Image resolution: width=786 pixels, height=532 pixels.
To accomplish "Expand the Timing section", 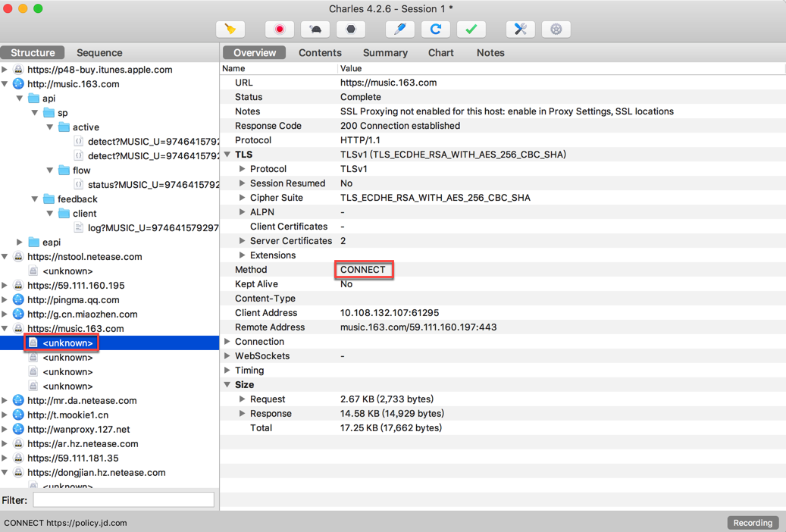I will click(227, 370).
